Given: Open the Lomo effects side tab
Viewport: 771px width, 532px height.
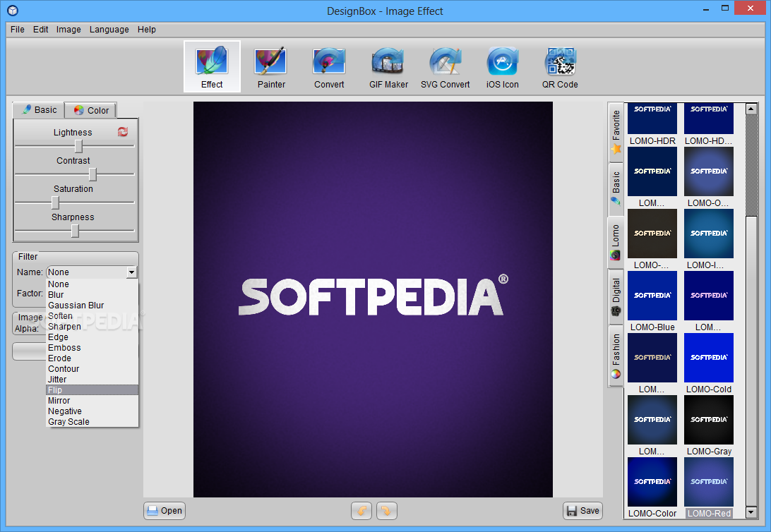Looking at the screenshot, I should click(x=616, y=242).
